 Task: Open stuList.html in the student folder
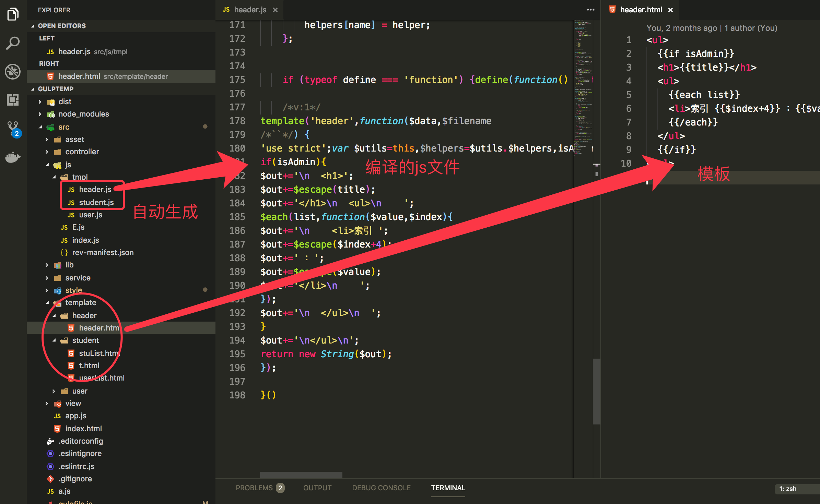pyautogui.click(x=121, y=353)
